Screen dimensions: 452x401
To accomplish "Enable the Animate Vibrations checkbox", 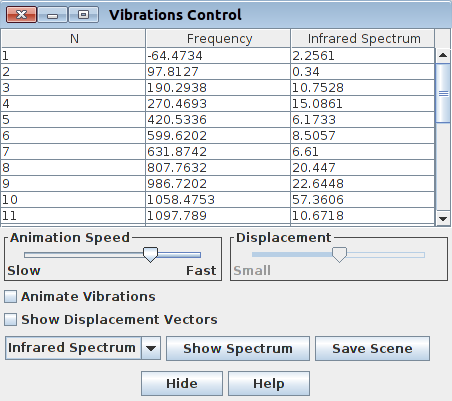I will tap(11, 296).
